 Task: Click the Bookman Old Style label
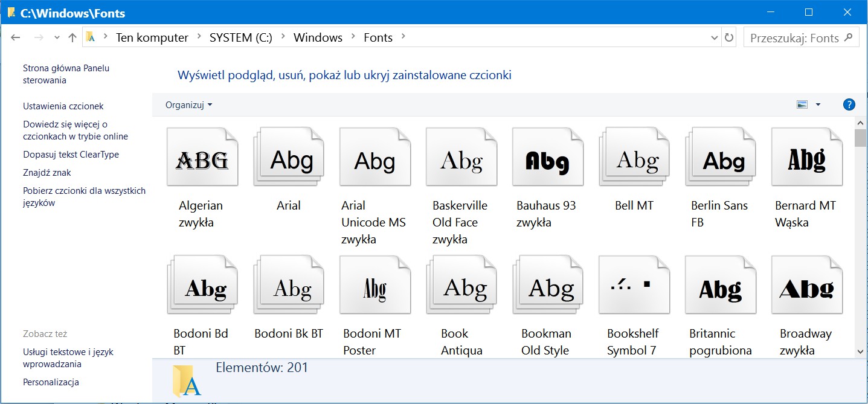coord(545,342)
